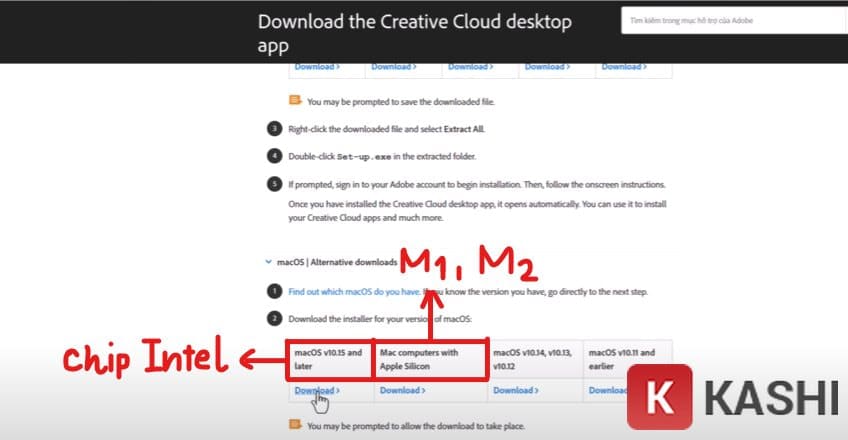
Task: Click the Adobe support search field
Action: [734, 21]
